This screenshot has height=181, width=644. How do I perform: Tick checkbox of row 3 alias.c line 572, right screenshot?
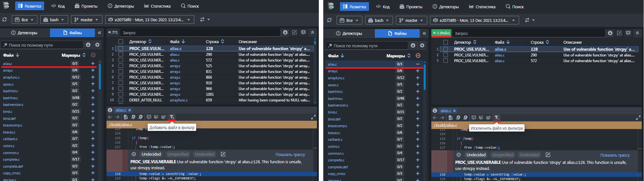click(x=446, y=61)
